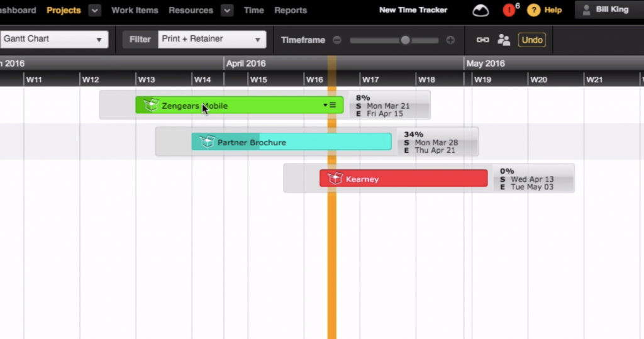
Task: Zoom out timeframe with minus icon
Action: click(x=337, y=40)
